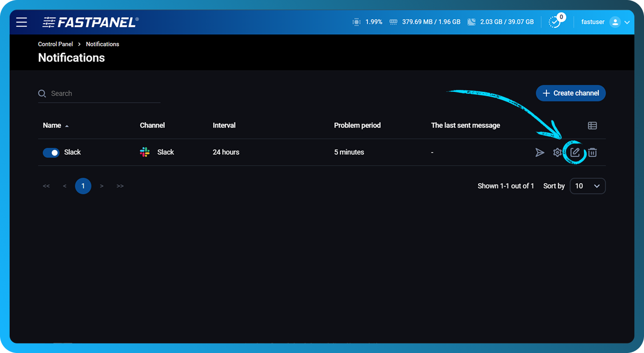
Task: Click the Create channel button
Action: coord(570,93)
